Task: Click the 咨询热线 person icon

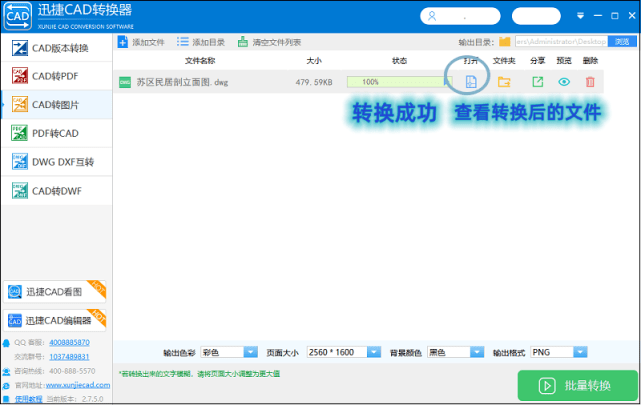Action: click(6, 371)
